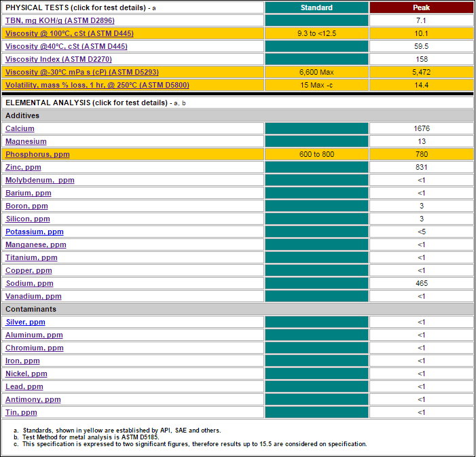Click the Volatility, mass % loss link
476x457 pixels.
[97, 85]
